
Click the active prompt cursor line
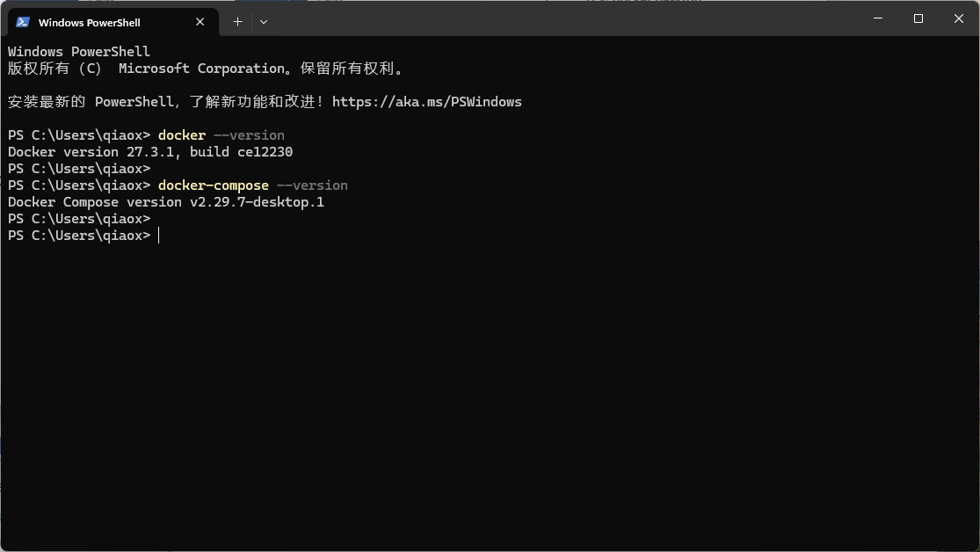coord(159,236)
